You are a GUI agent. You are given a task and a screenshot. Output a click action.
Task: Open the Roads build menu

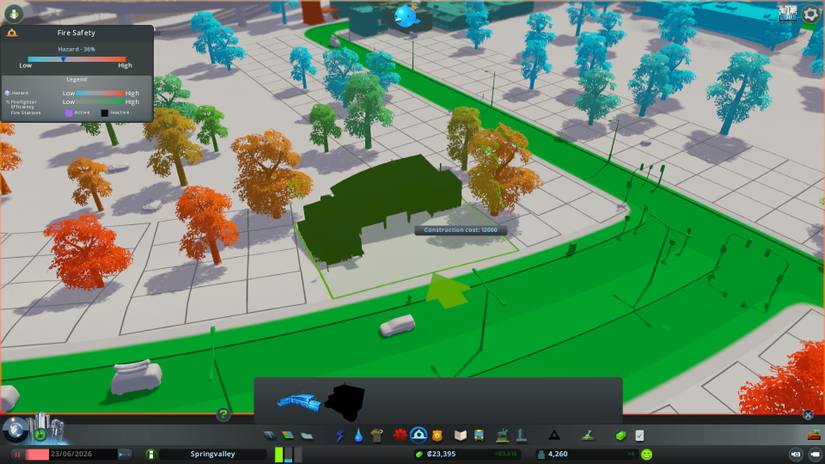tap(269, 436)
